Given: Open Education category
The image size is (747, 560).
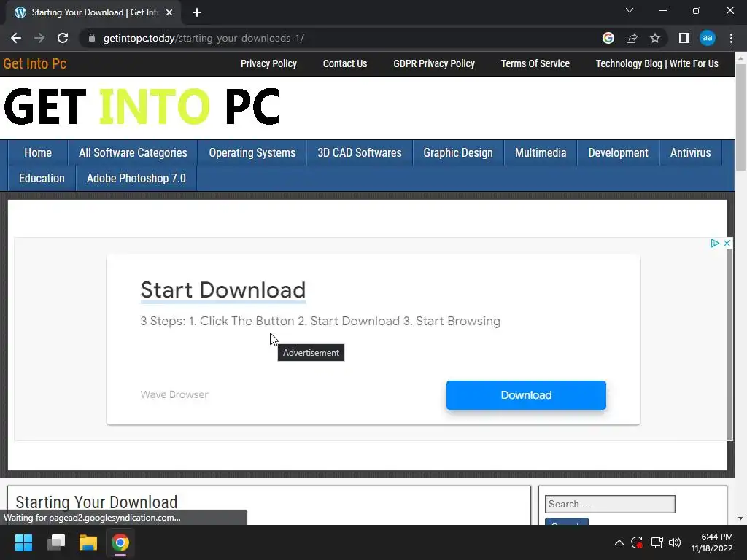Looking at the screenshot, I should 42,179.
